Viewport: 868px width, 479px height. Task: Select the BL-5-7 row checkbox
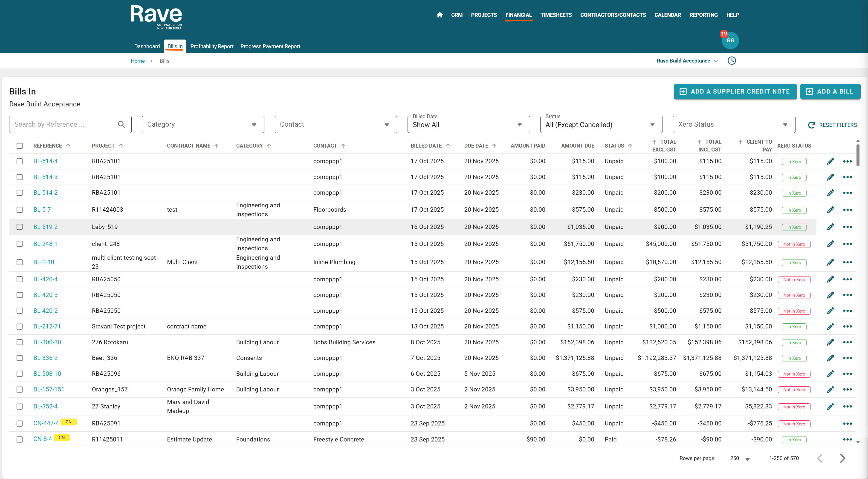20,210
